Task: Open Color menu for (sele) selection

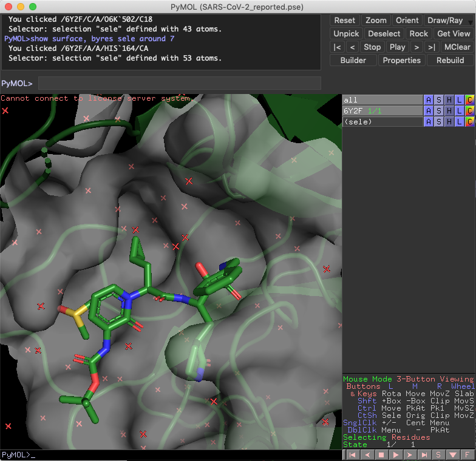Action: point(470,121)
